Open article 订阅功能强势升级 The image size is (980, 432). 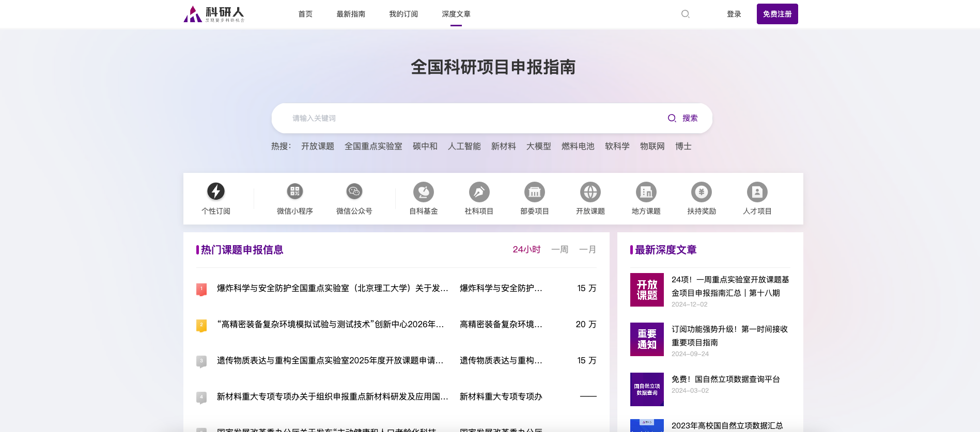click(x=729, y=335)
